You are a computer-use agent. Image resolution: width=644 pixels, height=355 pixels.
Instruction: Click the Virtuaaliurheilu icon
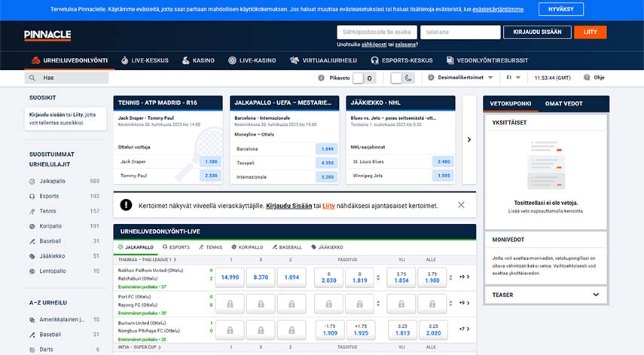tap(295, 60)
